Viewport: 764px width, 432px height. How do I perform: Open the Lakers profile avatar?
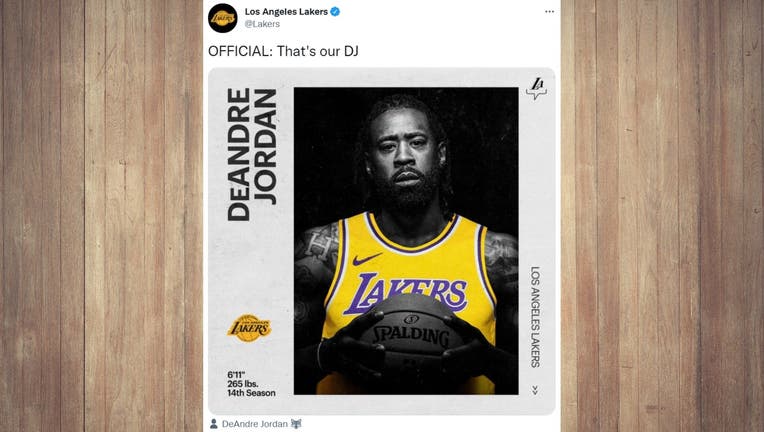pyautogui.click(x=223, y=18)
